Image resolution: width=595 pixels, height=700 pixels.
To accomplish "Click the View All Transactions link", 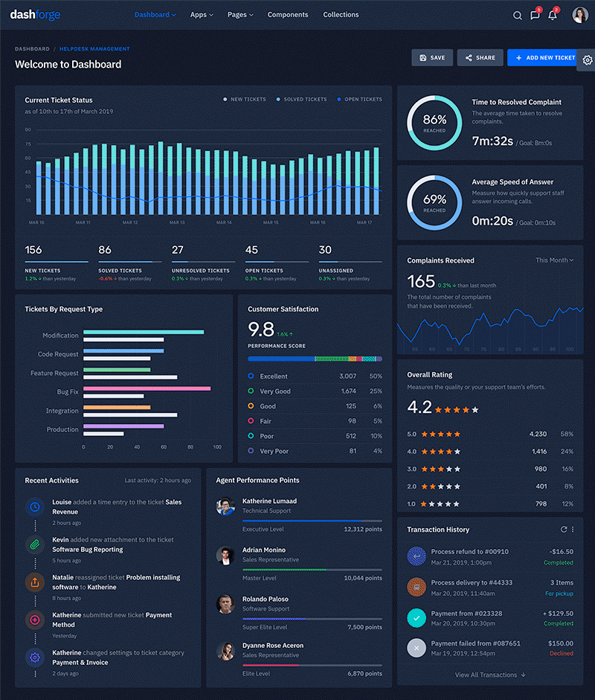I will [490, 675].
